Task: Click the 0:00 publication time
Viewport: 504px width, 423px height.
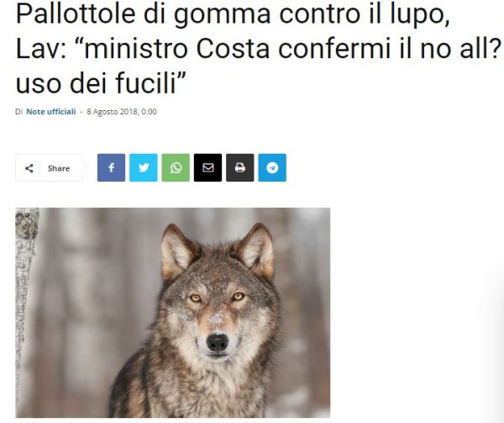Action: pyautogui.click(x=149, y=112)
